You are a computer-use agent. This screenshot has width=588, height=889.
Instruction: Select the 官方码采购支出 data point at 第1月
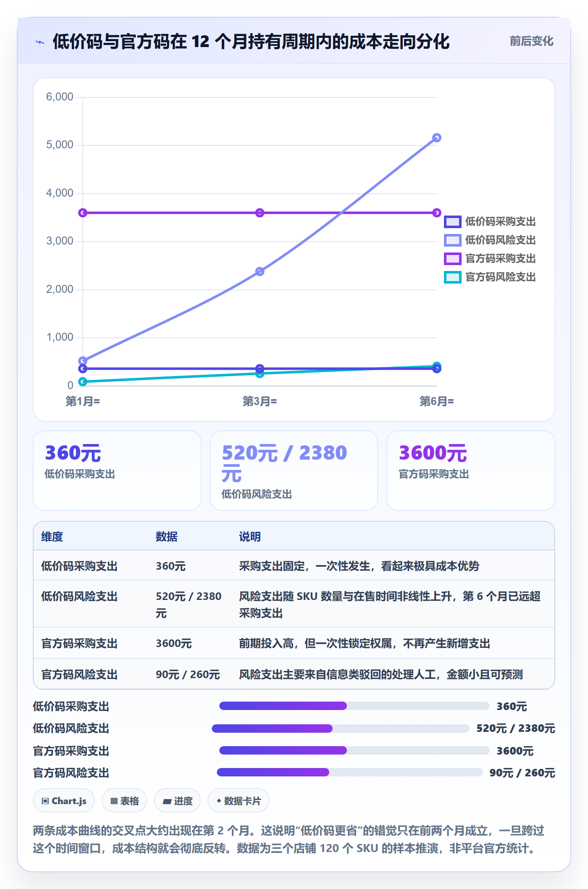tap(83, 213)
